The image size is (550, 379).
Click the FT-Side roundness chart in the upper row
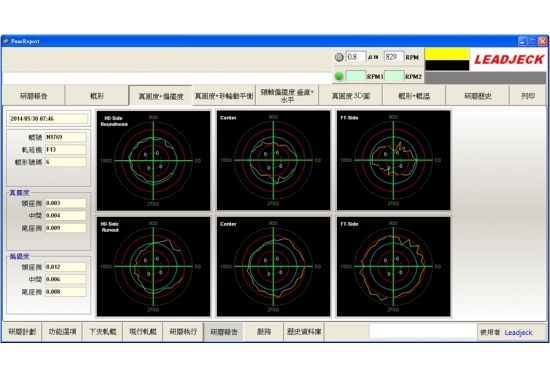click(x=394, y=160)
